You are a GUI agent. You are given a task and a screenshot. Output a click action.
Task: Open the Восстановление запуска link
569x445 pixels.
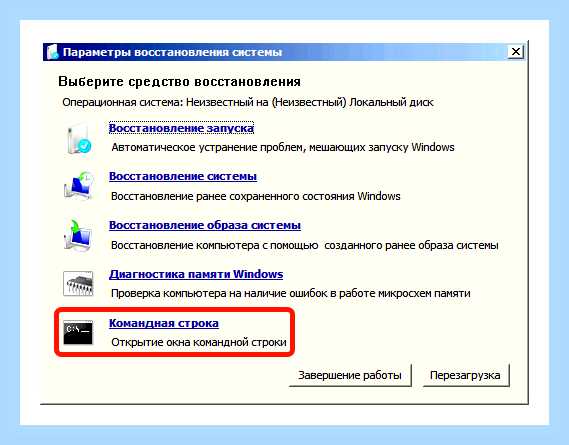point(181,128)
